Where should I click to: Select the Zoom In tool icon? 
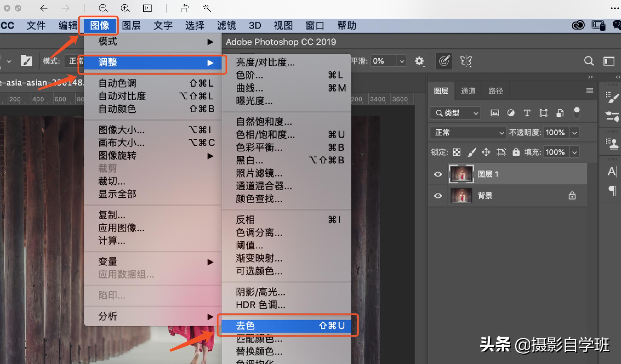125,8
